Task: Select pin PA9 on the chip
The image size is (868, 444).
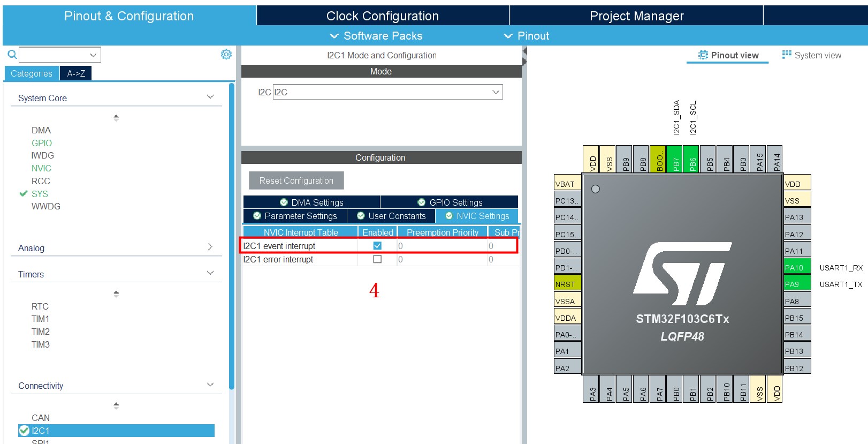Action: (797, 283)
